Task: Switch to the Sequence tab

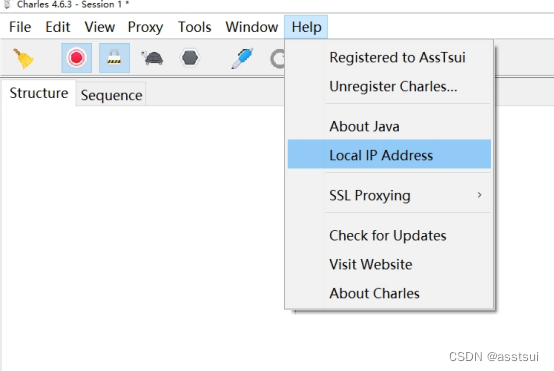Action: point(111,95)
